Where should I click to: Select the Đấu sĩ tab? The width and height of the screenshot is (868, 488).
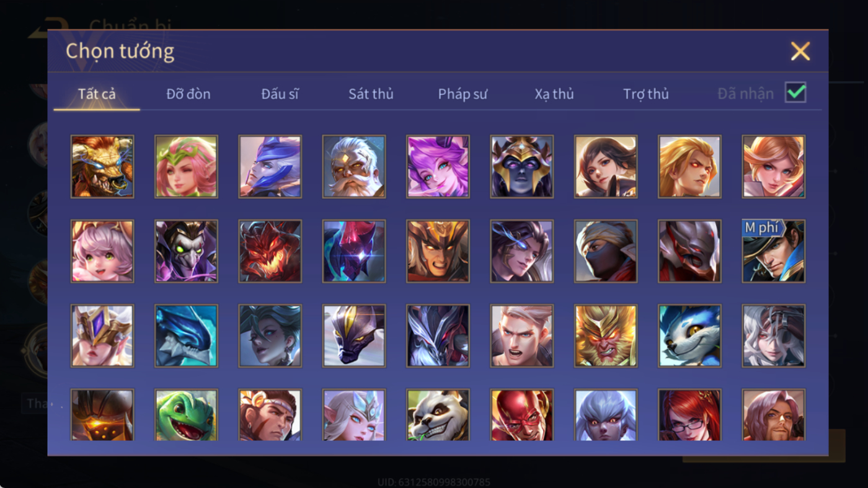point(280,94)
